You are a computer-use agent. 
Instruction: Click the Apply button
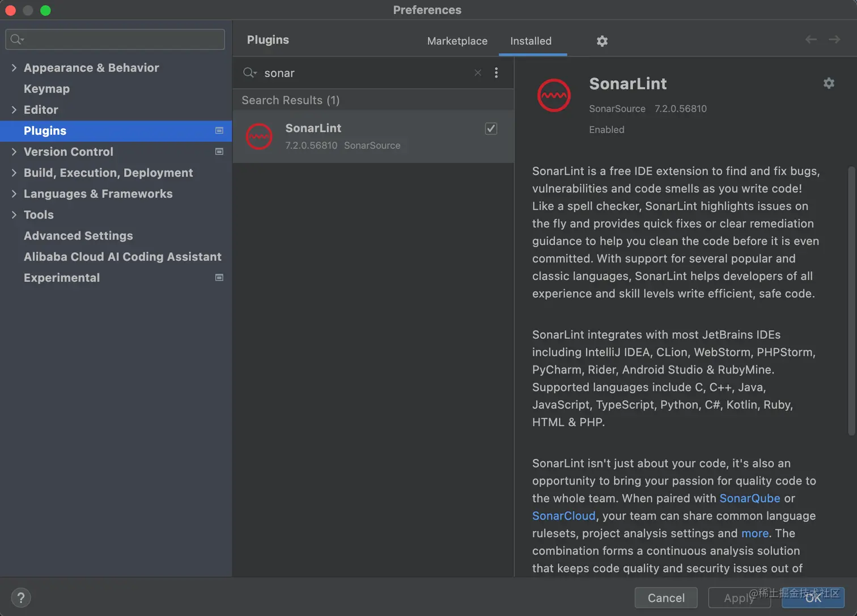(x=739, y=598)
